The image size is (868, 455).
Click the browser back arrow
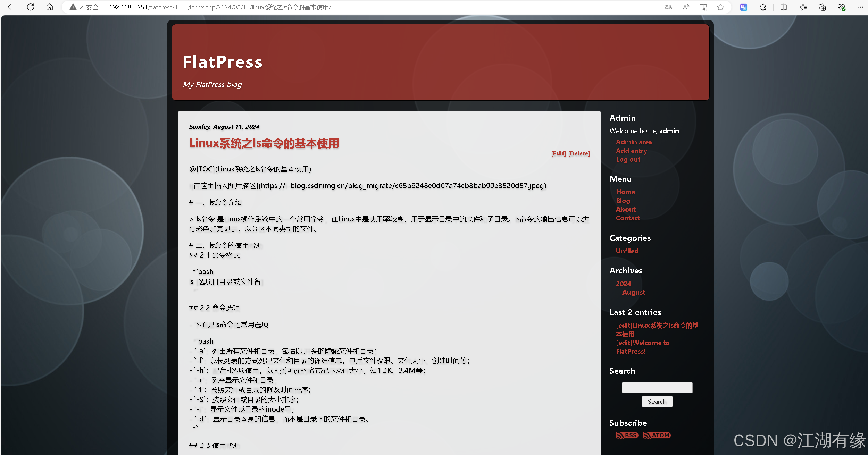tap(11, 7)
